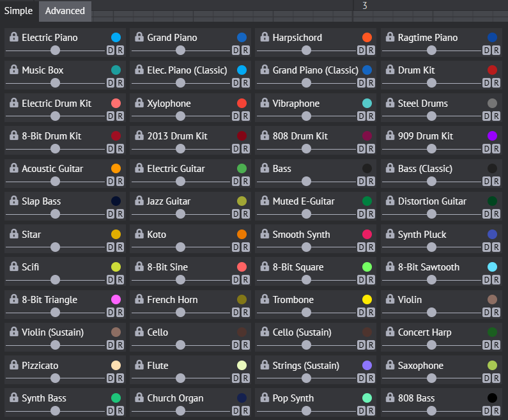The image size is (508, 420).
Task: Click the Saxophone volume slider handle
Action: pyautogui.click(x=431, y=378)
